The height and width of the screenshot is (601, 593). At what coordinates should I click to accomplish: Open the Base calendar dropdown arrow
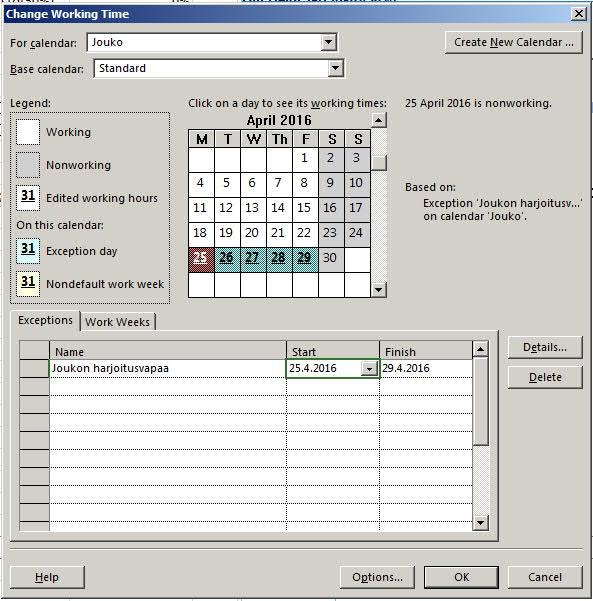pyautogui.click(x=335, y=68)
